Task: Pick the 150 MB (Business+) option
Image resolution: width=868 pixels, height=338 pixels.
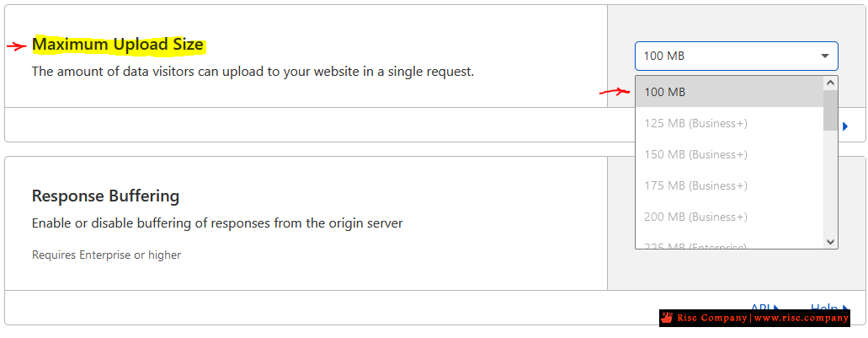Action: point(730,154)
